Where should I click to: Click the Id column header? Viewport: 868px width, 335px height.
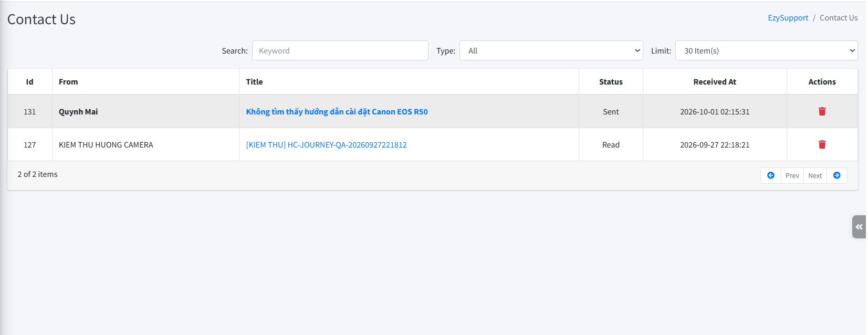30,82
